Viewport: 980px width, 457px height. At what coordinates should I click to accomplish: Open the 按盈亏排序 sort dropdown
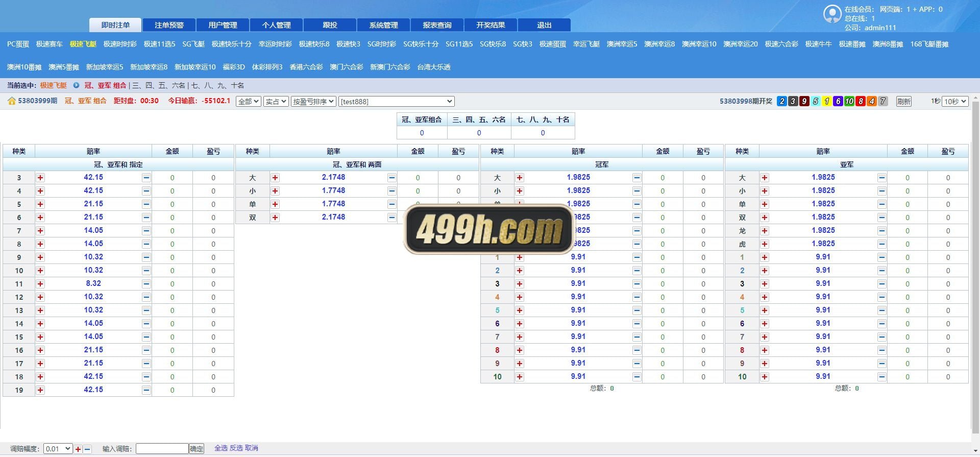point(313,102)
